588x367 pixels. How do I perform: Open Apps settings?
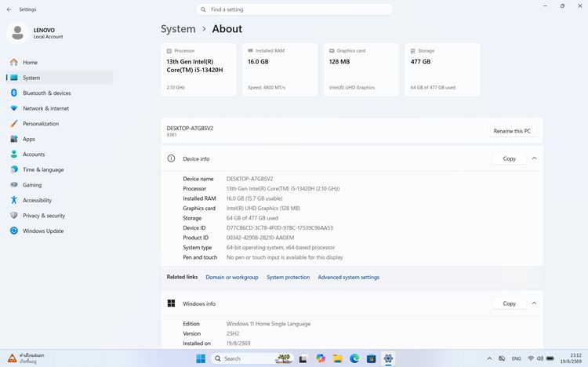pyautogui.click(x=60, y=139)
